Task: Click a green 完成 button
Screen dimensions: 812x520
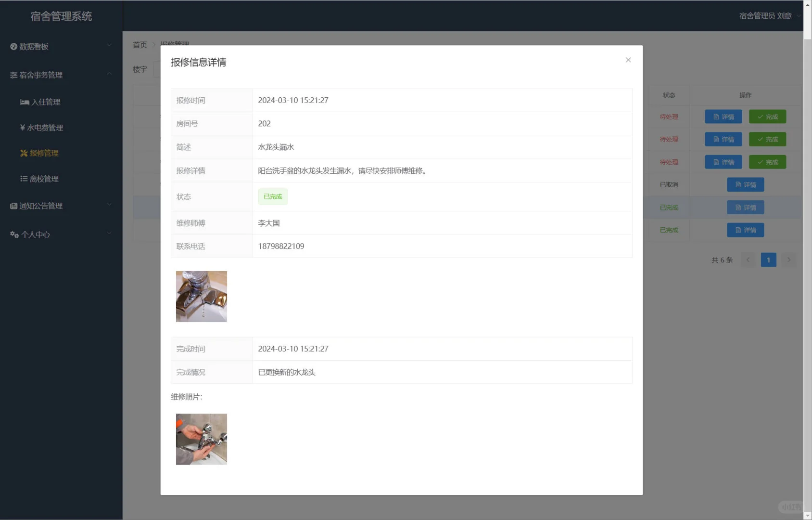Action: click(x=767, y=117)
